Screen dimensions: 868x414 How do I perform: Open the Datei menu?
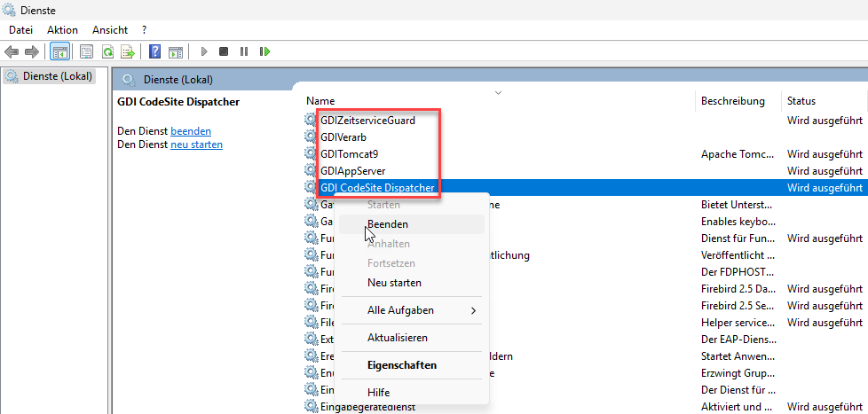click(x=20, y=30)
